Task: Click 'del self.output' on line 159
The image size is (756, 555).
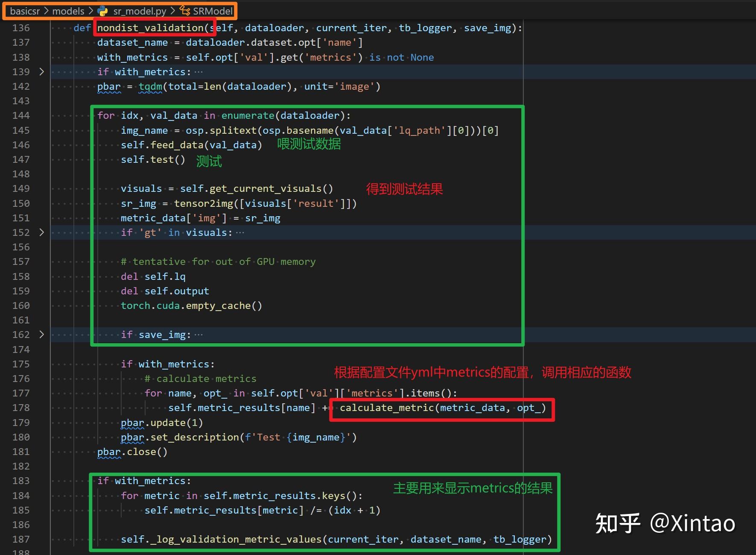Action: pos(165,291)
